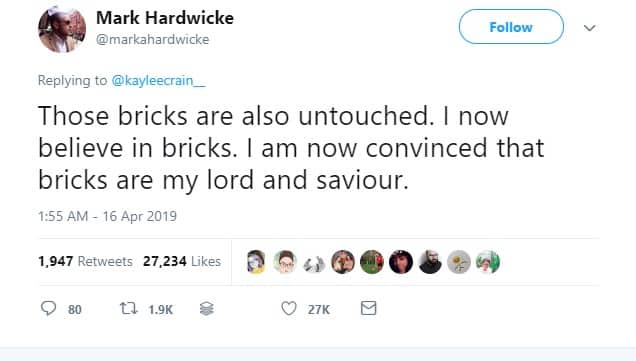Click the last green-white liker avatar
The image size is (636, 361).
coord(488,262)
